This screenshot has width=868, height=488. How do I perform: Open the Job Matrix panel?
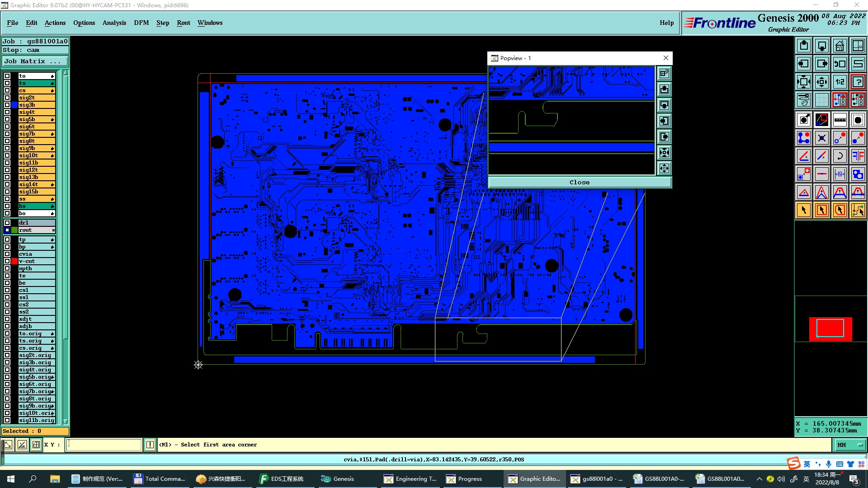point(35,61)
